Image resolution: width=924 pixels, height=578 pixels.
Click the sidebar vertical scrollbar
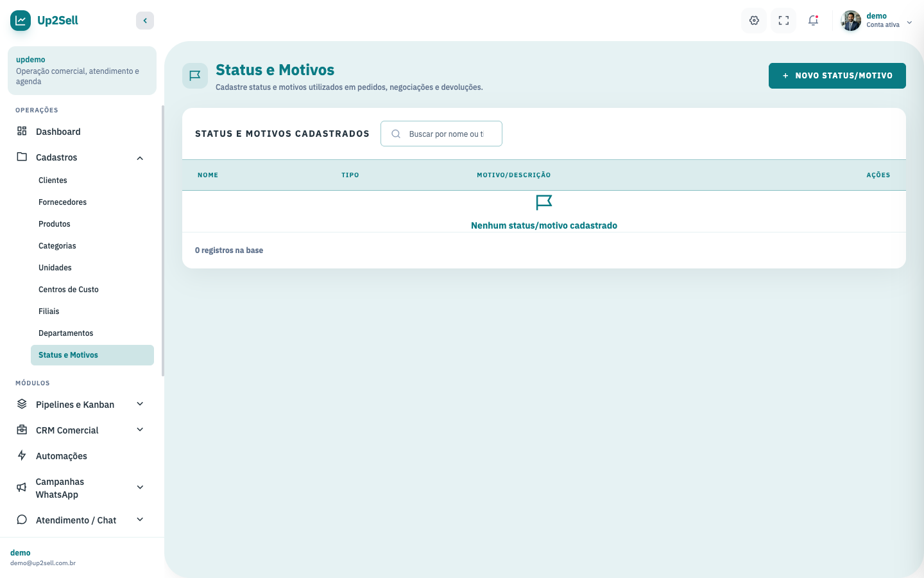163,241
